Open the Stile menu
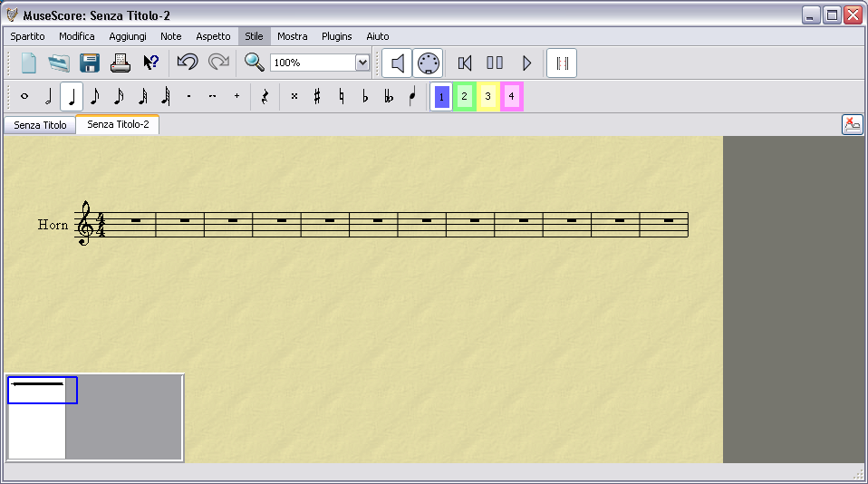 [x=254, y=36]
